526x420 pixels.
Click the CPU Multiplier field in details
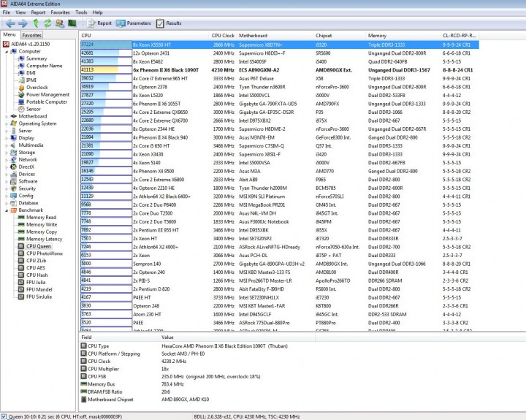point(103,369)
